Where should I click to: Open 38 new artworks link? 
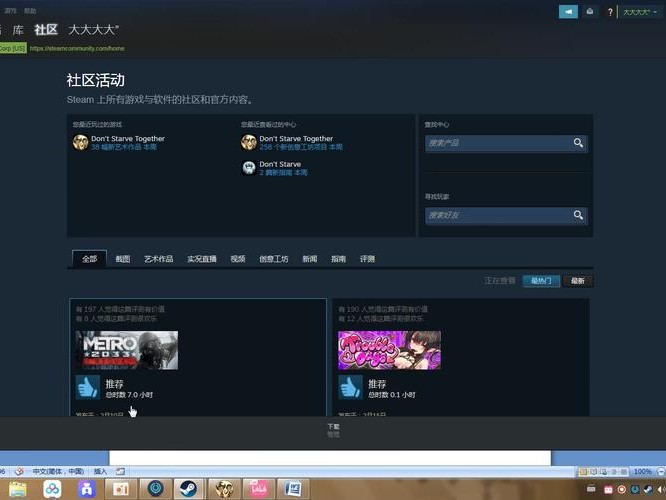[124, 147]
